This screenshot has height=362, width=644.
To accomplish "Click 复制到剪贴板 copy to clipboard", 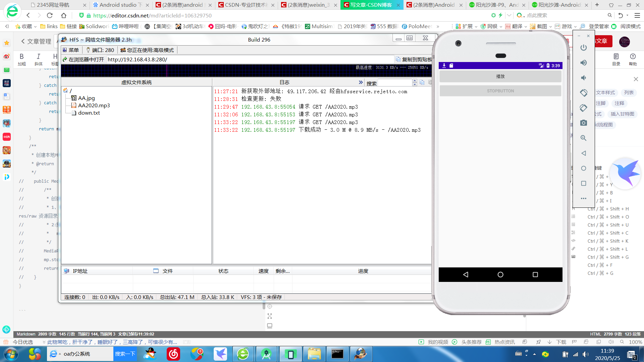I will [x=414, y=59].
